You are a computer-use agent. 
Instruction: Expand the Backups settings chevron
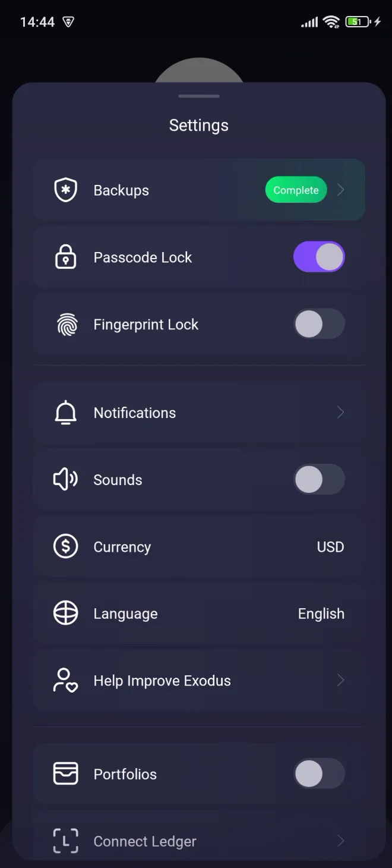pos(340,190)
